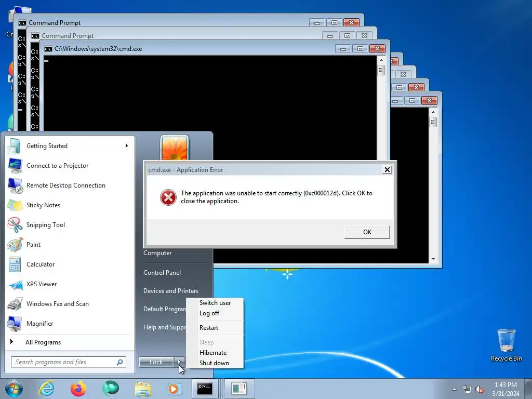Open Computer in Start menu right pane
The image size is (532, 399).
coord(157,253)
